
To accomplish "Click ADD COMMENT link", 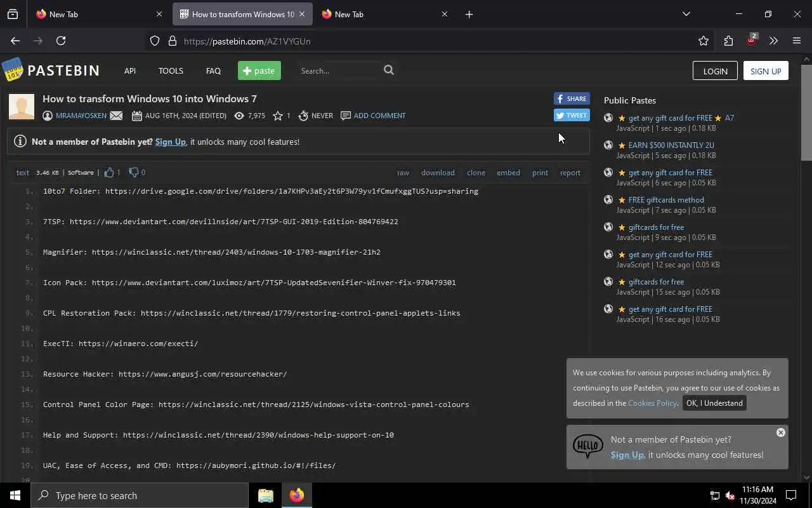I will pyautogui.click(x=379, y=116).
